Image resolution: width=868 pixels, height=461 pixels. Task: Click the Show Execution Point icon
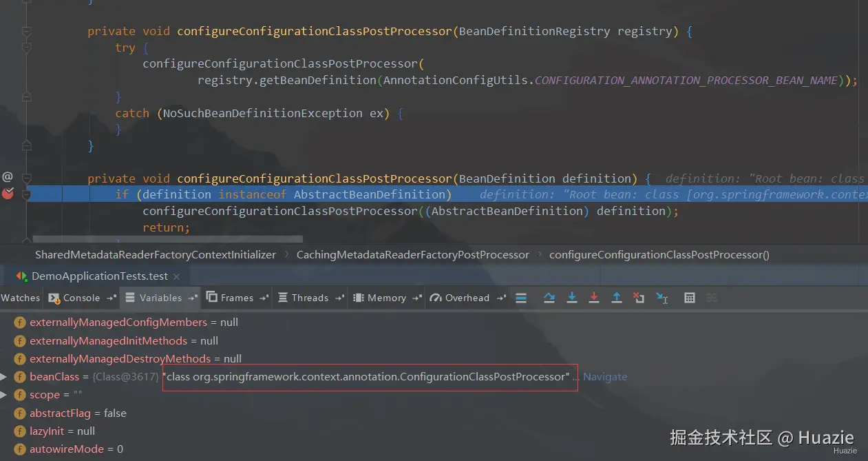coord(521,298)
